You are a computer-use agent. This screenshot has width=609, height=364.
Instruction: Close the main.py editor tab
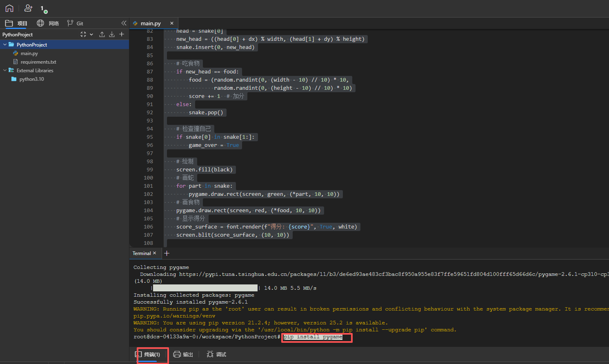pos(172,23)
